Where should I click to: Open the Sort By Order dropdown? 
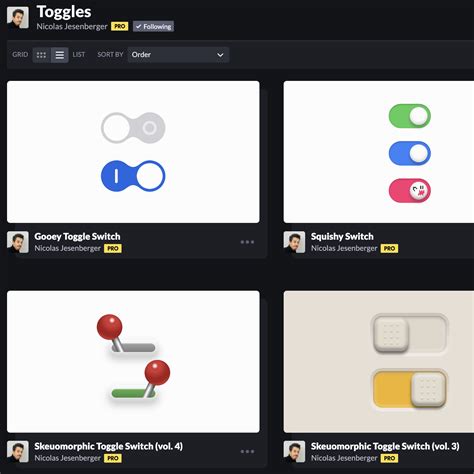(178, 55)
